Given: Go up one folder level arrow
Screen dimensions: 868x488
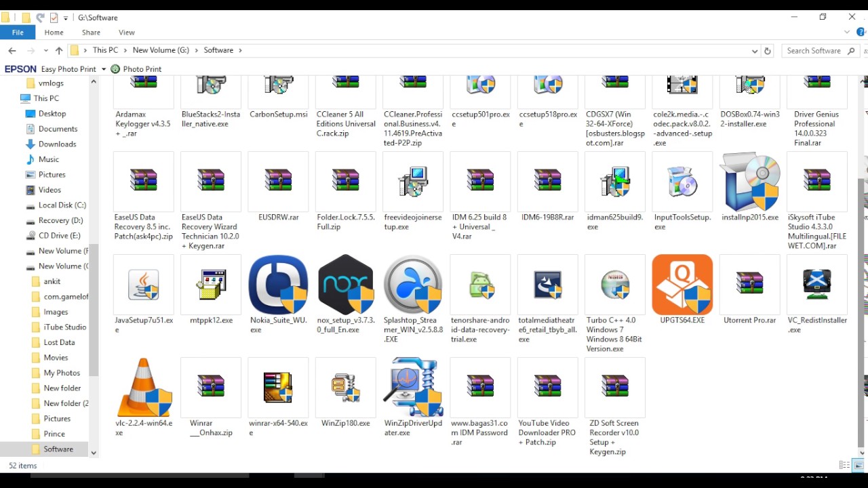Looking at the screenshot, I should pyautogui.click(x=59, y=51).
